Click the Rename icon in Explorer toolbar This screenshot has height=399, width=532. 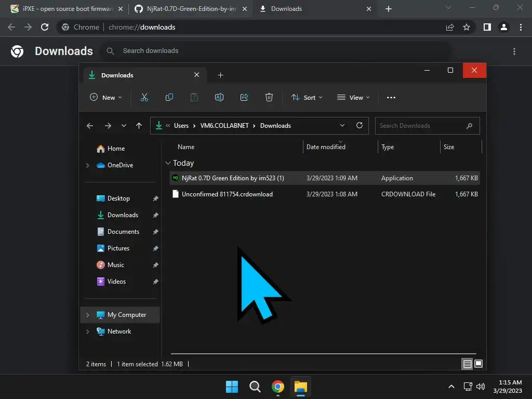219,97
